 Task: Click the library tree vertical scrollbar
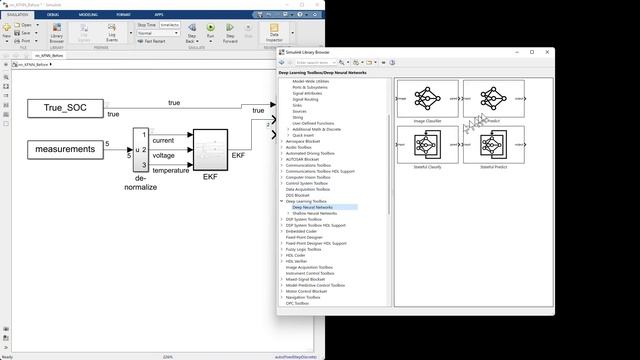tap(389, 163)
